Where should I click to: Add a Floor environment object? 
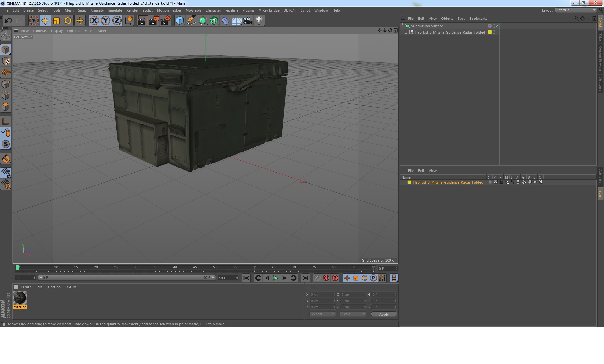click(237, 21)
